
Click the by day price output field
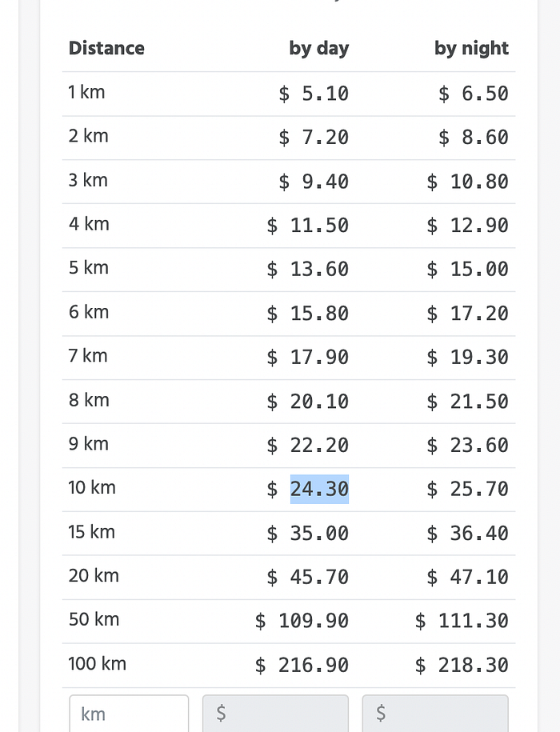coord(275,714)
